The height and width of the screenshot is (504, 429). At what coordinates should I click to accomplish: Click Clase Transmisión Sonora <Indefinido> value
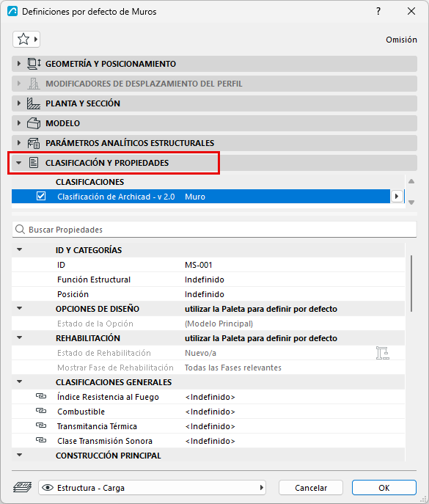click(210, 441)
